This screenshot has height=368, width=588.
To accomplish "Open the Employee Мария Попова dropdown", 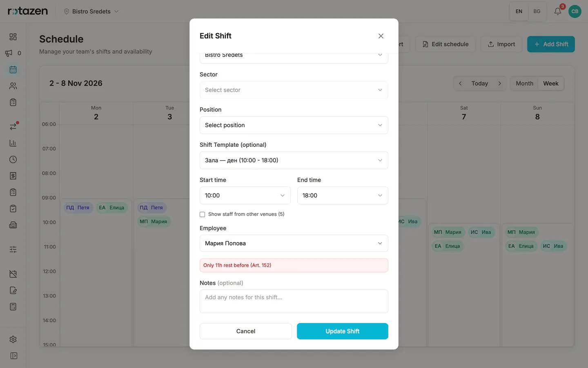I will tap(294, 243).
